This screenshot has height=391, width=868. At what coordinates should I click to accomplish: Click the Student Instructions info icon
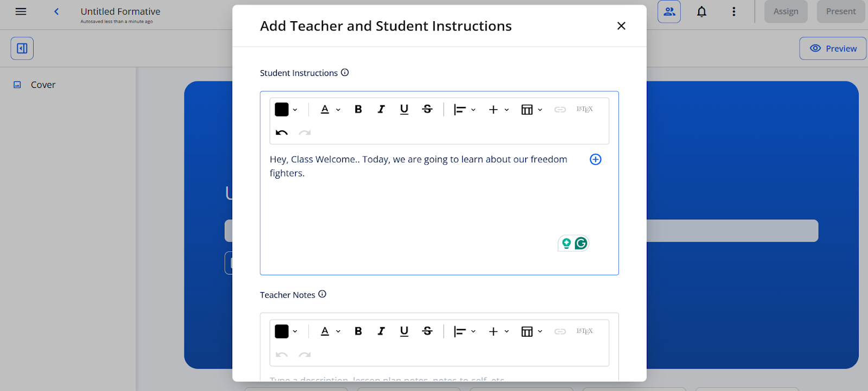(345, 72)
